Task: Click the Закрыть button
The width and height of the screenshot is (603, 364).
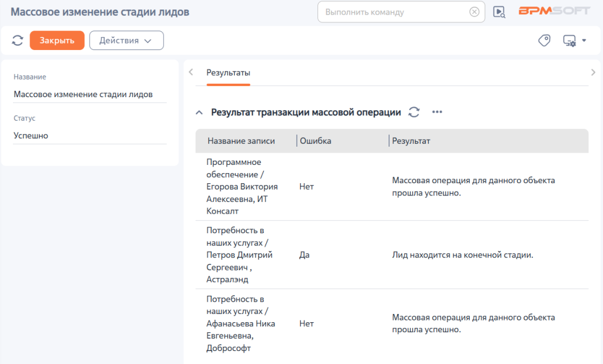Action: point(57,41)
